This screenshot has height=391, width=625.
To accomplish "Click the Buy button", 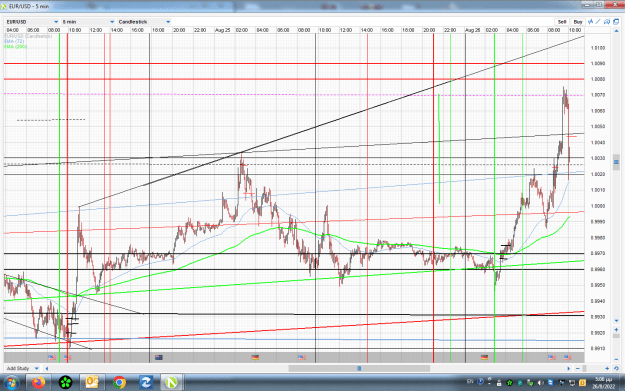I will [578, 22].
